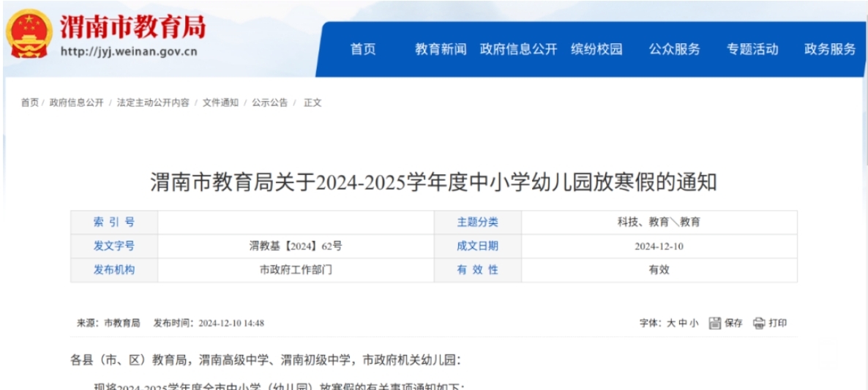Open the 首页 navigation tab
The image size is (868, 390).
point(363,49)
